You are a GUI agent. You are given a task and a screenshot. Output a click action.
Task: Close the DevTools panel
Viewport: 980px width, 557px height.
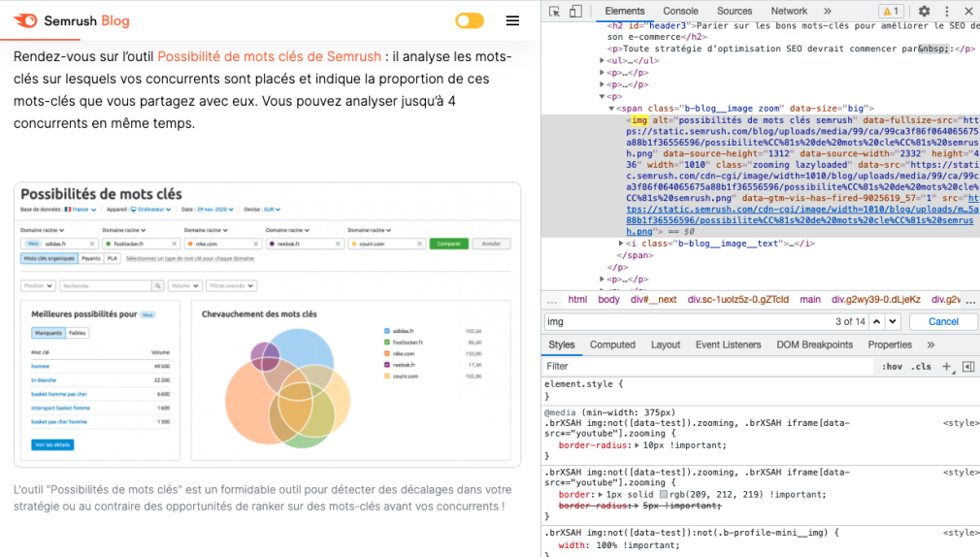(x=968, y=12)
